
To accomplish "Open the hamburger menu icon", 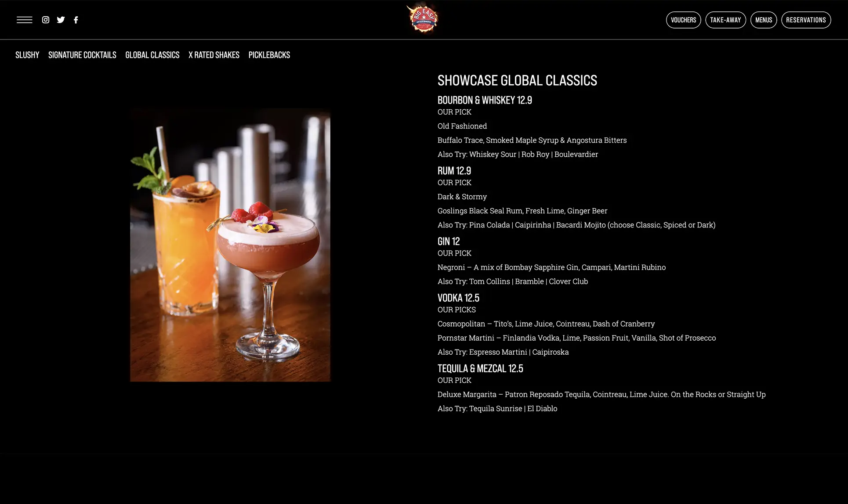I will click(25, 20).
